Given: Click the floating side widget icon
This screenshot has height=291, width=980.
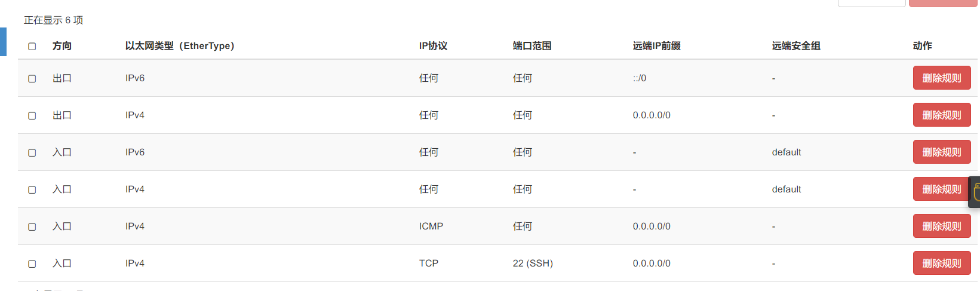Looking at the screenshot, I should pyautogui.click(x=975, y=192).
